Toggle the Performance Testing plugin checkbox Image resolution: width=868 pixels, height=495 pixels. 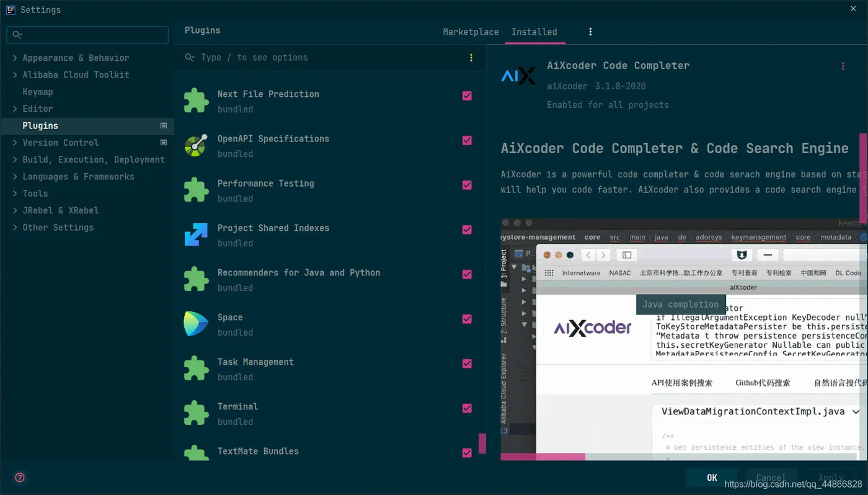[x=467, y=185]
